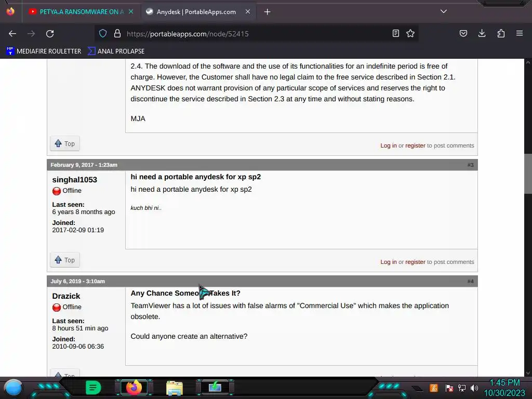Screen dimensions: 532x399
Task: Click register link under MJA comment
Action: click(415, 145)
